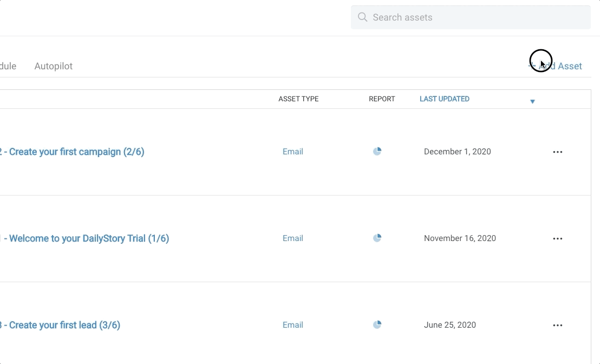Click Email type in the first campaign row
Image resolution: width=600 pixels, height=364 pixels.
292,152
